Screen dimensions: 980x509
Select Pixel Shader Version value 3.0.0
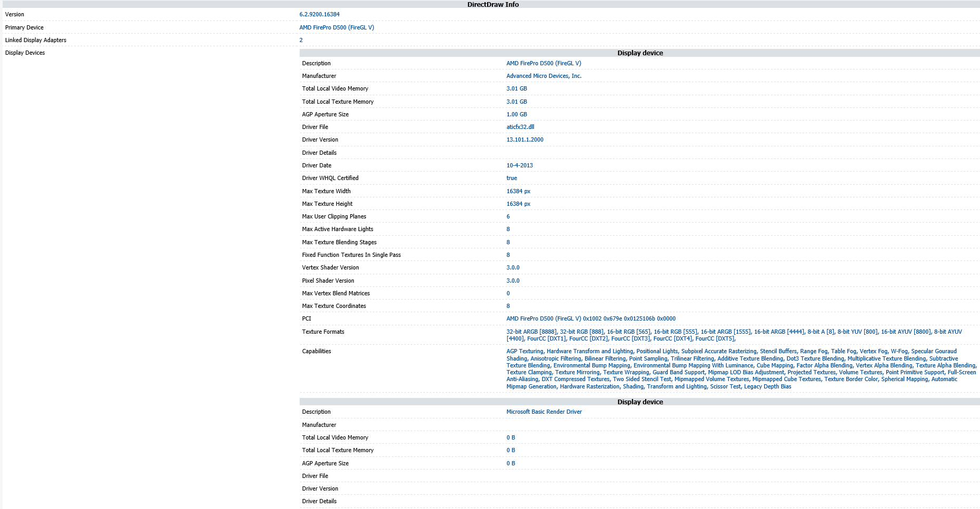click(513, 281)
